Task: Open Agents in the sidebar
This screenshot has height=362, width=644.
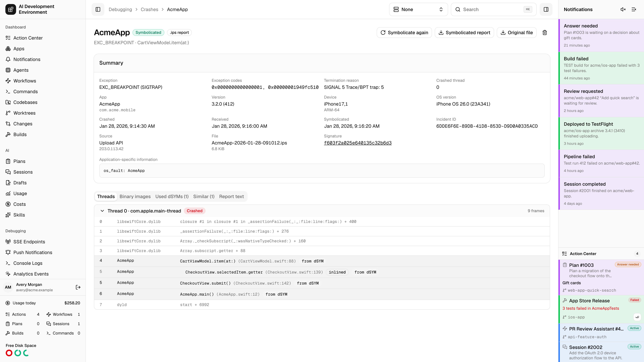Action: point(43,70)
